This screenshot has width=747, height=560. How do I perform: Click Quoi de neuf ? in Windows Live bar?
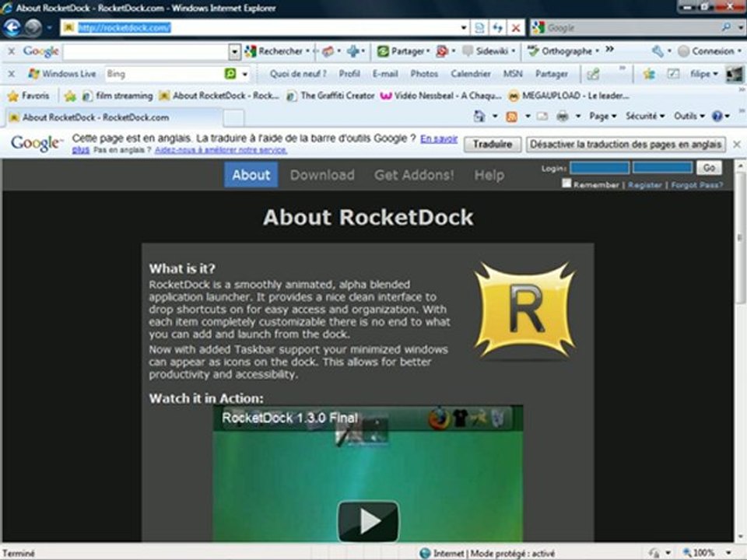tap(298, 74)
